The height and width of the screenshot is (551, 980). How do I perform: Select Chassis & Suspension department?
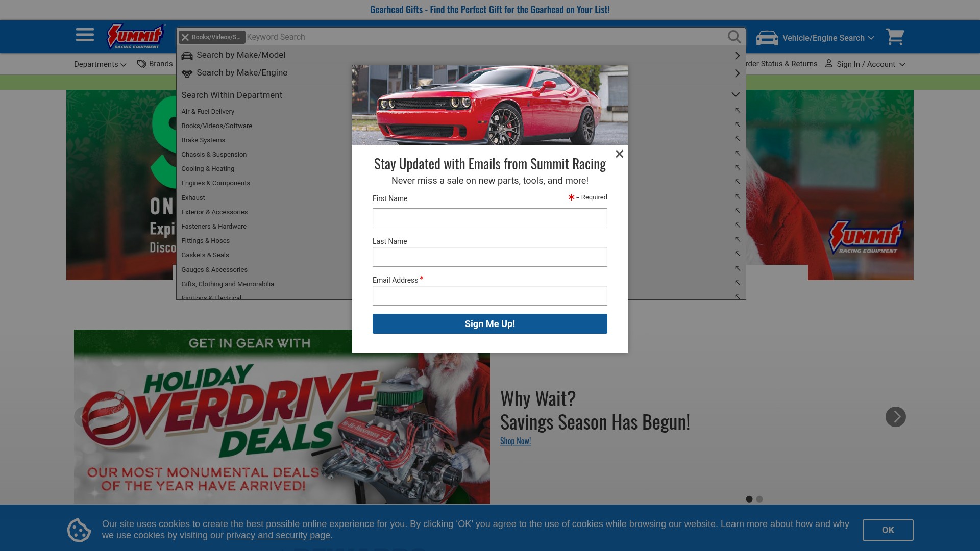pyautogui.click(x=214, y=154)
